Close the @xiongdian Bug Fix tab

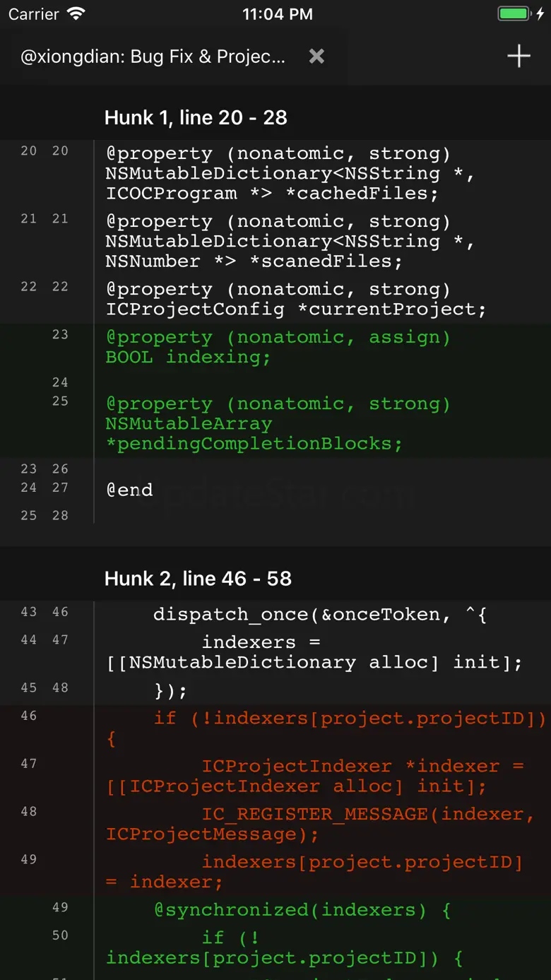pos(316,57)
